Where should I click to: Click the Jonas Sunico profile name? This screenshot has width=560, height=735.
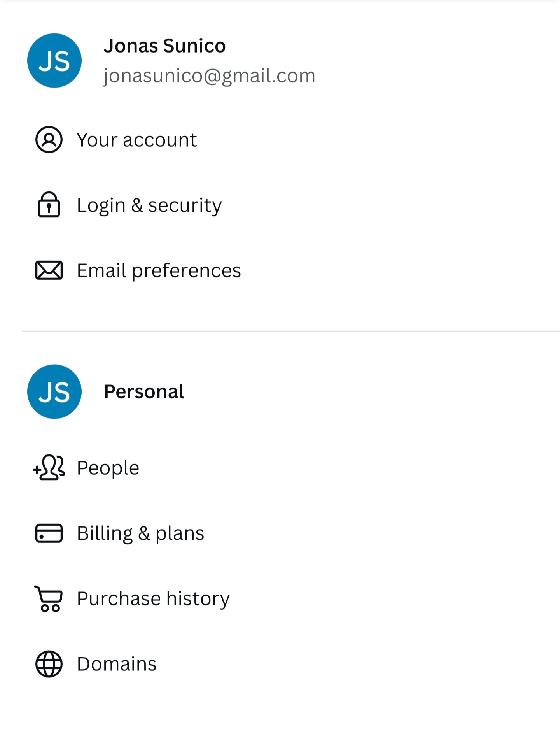[164, 46]
